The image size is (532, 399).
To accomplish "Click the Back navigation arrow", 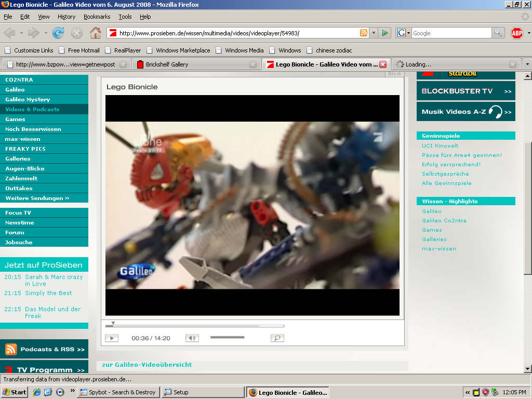I will click(9, 33).
